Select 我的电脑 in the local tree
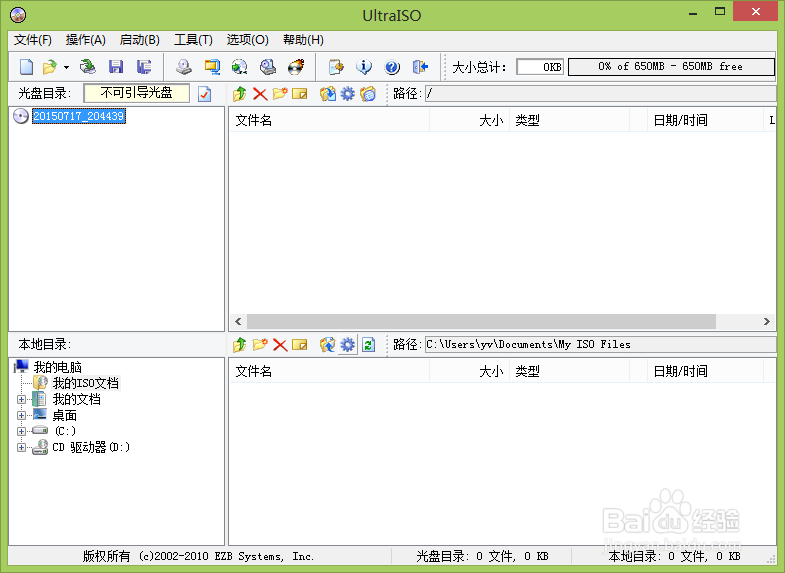Image resolution: width=785 pixels, height=573 pixels. click(58, 367)
